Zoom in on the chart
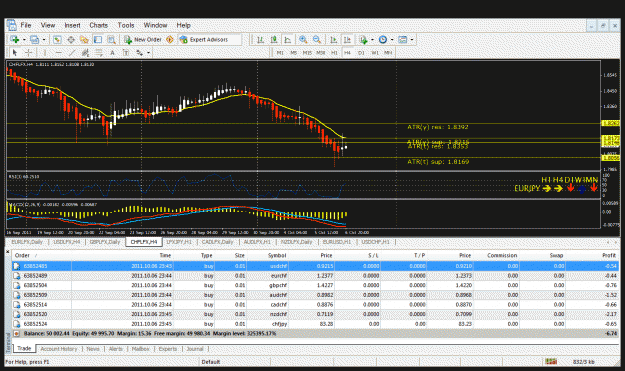This screenshot has height=371, width=625. point(303,39)
